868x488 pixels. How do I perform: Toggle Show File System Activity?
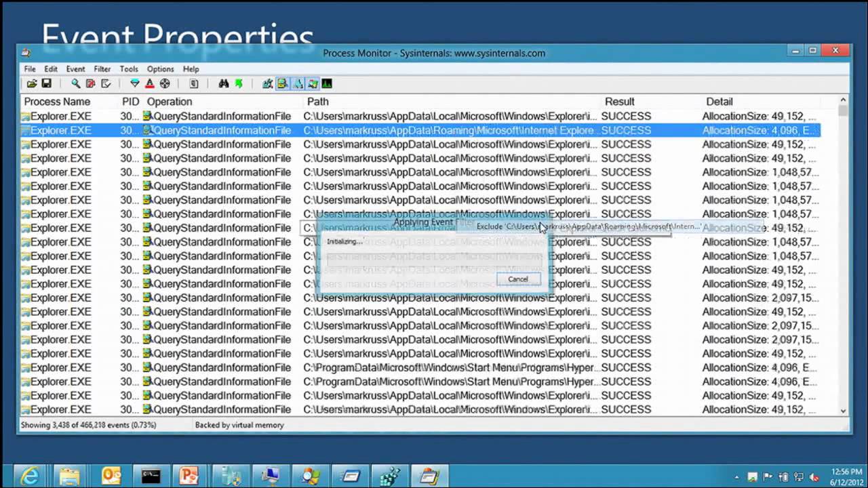click(283, 84)
